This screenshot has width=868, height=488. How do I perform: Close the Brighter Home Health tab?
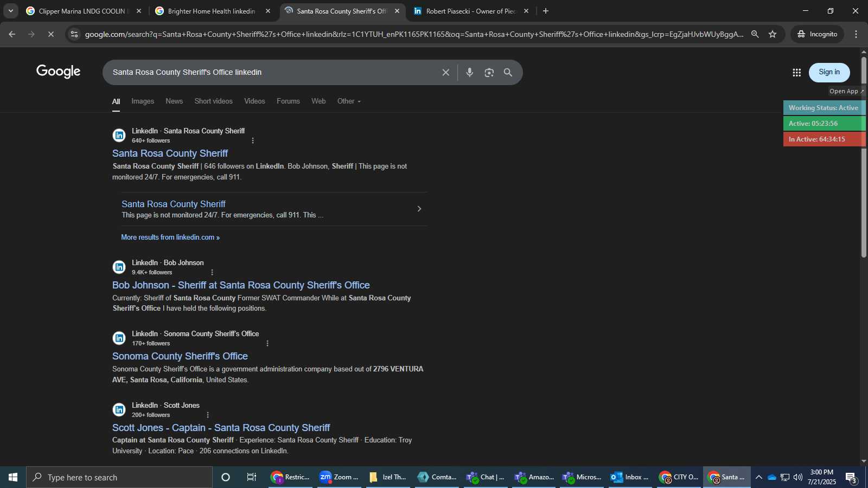[x=268, y=11]
